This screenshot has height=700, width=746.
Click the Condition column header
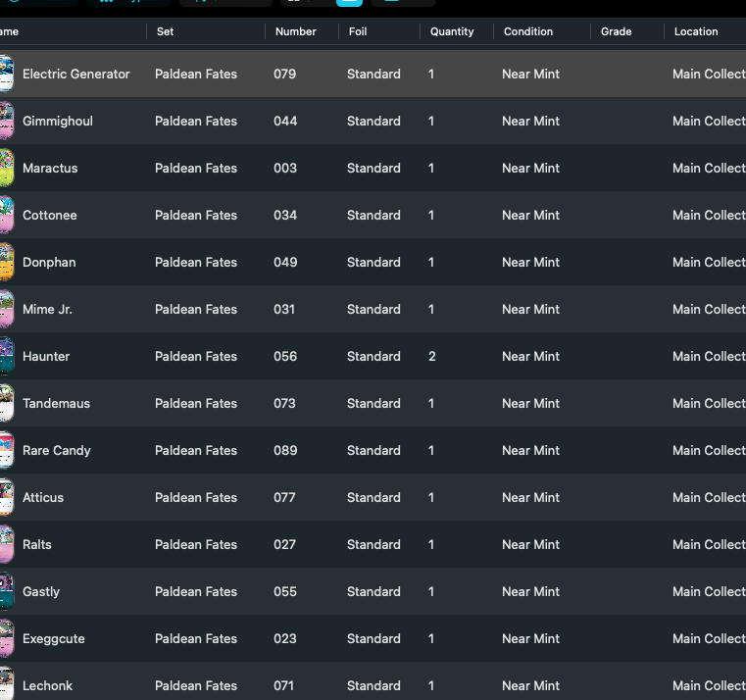pos(528,31)
